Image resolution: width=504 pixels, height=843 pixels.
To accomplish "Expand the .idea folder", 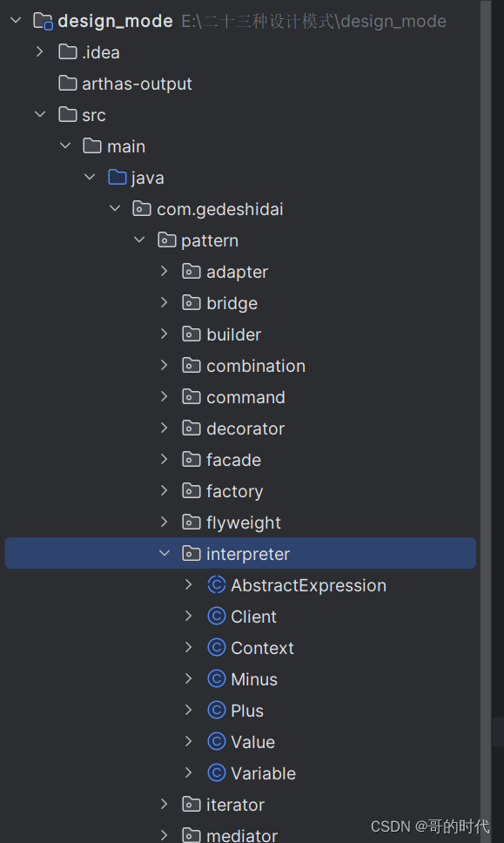I will [40, 51].
